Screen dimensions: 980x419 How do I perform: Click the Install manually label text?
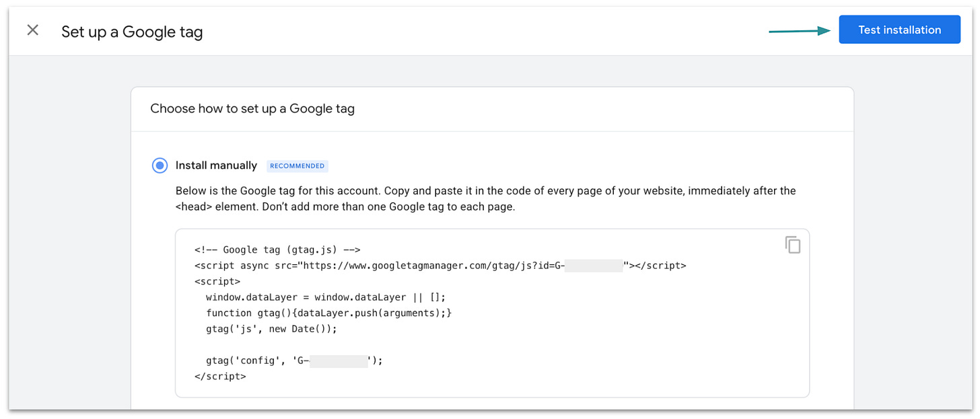[216, 165]
